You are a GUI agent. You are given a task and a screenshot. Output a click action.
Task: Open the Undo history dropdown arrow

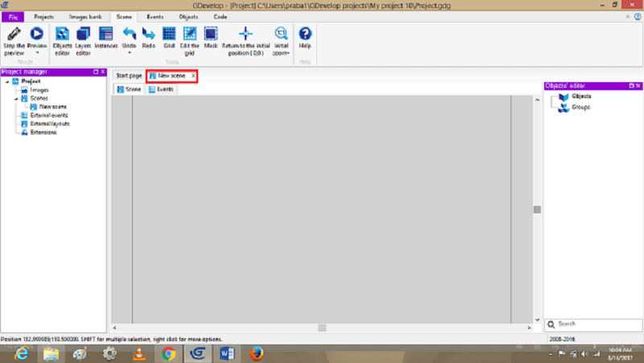pyautogui.click(x=130, y=53)
